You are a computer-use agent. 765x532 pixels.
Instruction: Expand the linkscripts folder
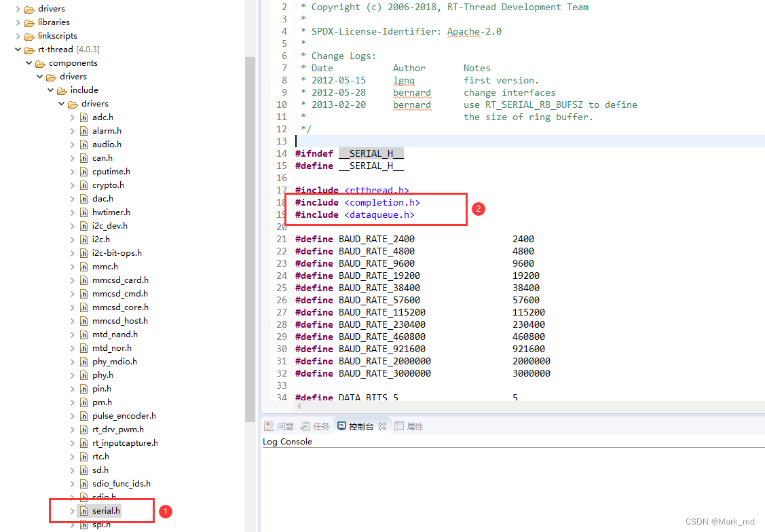pos(18,36)
